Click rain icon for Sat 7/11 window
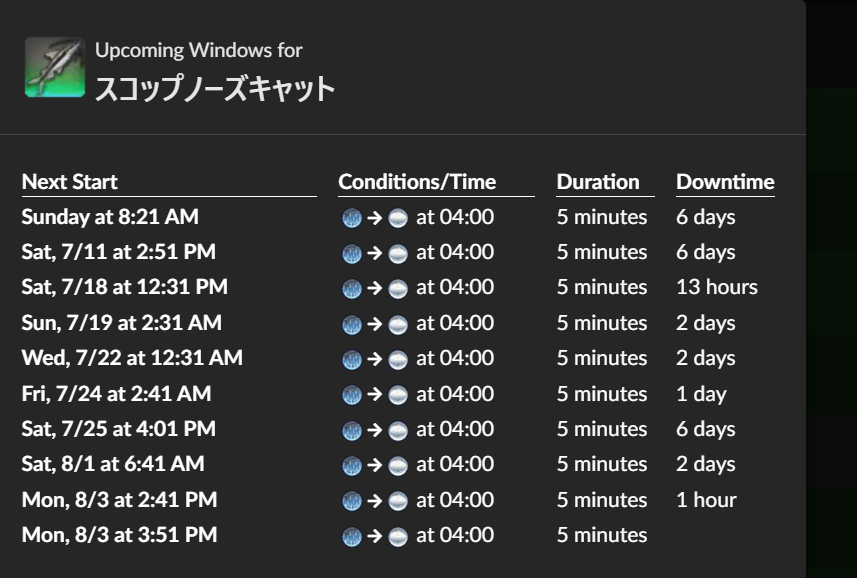Screen dimensions: 857x578 [352, 253]
